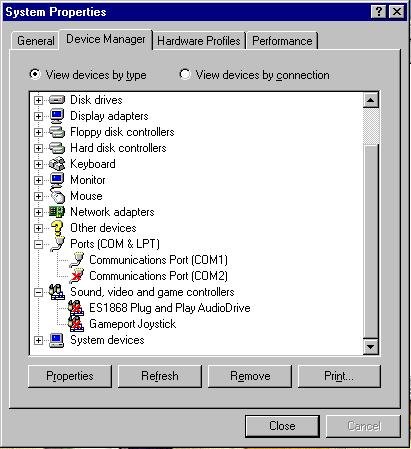Click the Remove button
This screenshot has width=411, height=449.
point(250,376)
